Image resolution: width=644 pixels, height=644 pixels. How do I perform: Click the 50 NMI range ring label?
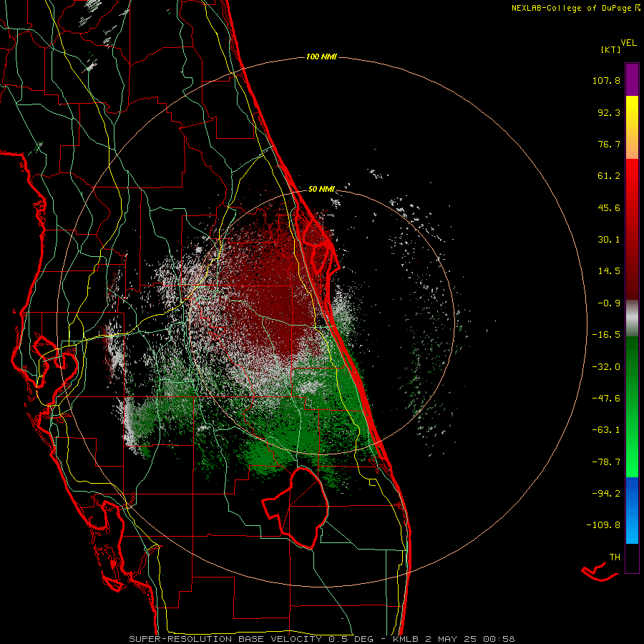coord(321,189)
